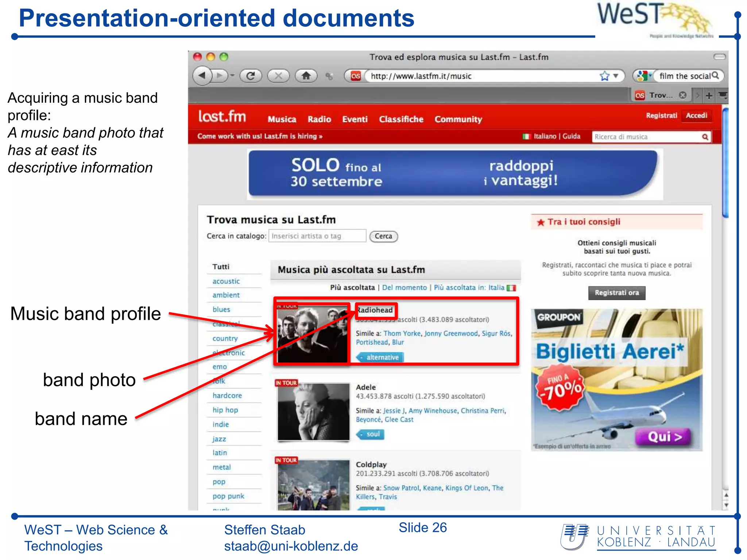Bookmark the page using the star icon
Viewport: 747px width, 560px height.
point(604,76)
